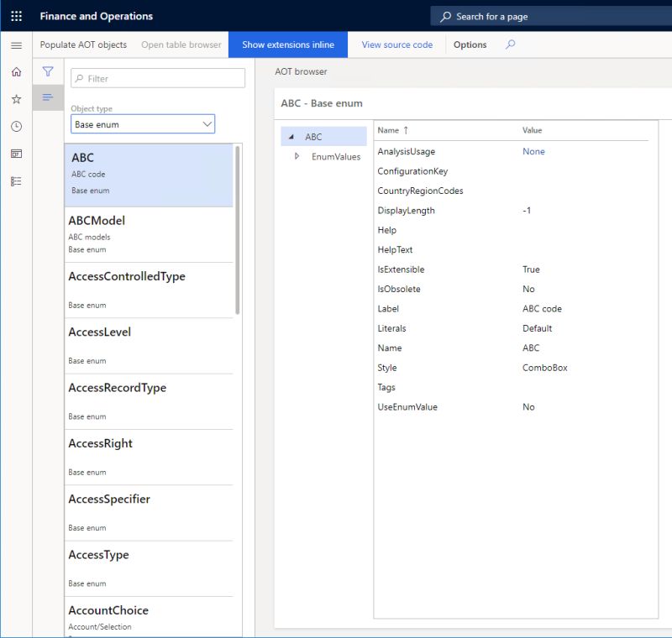Viewport: 672px width, 638px height.
Task: Go to Home via house icon
Action: (16, 72)
